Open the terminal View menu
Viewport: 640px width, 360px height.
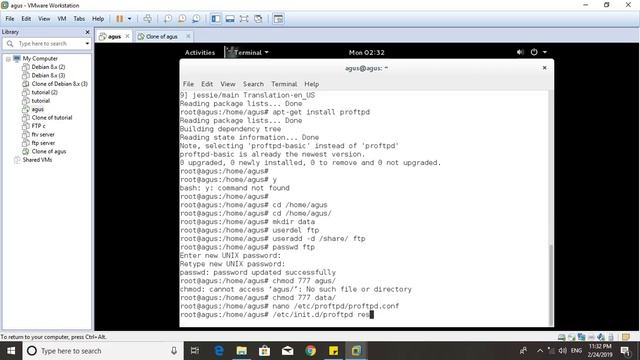click(228, 84)
